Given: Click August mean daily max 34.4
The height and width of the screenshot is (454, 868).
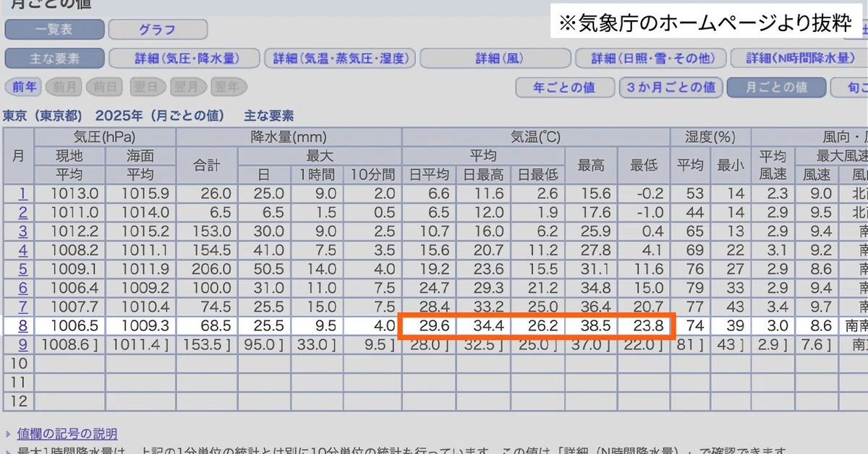Looking at the screenshot, I should click(x=487, y=325).
